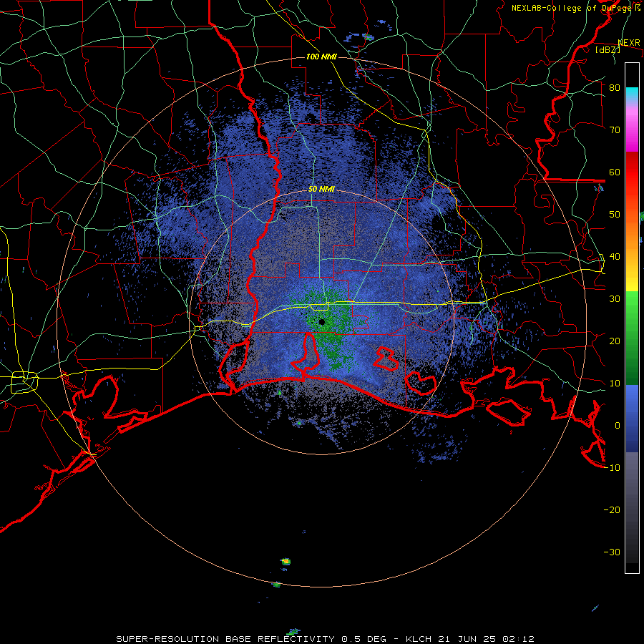The image size is (644, 644).
Task: Click the [dBZ] units label
Action: 608,50
